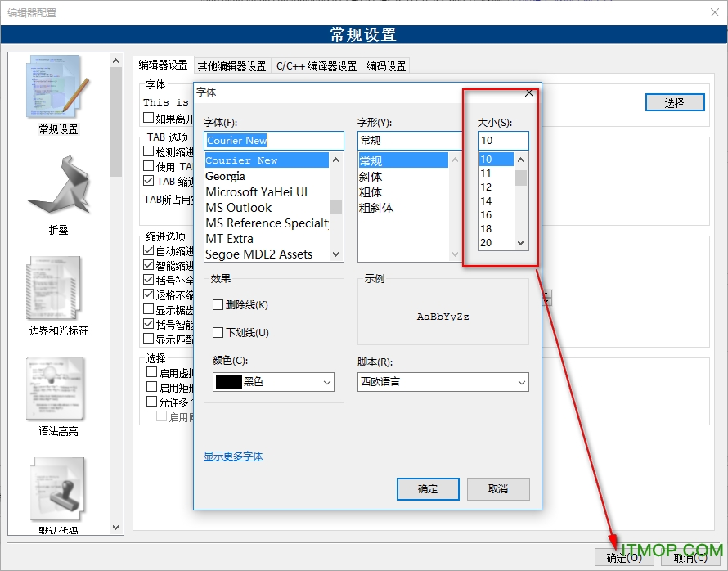Switch to the 其他编辑器设置 tab

tap(231, 66)
